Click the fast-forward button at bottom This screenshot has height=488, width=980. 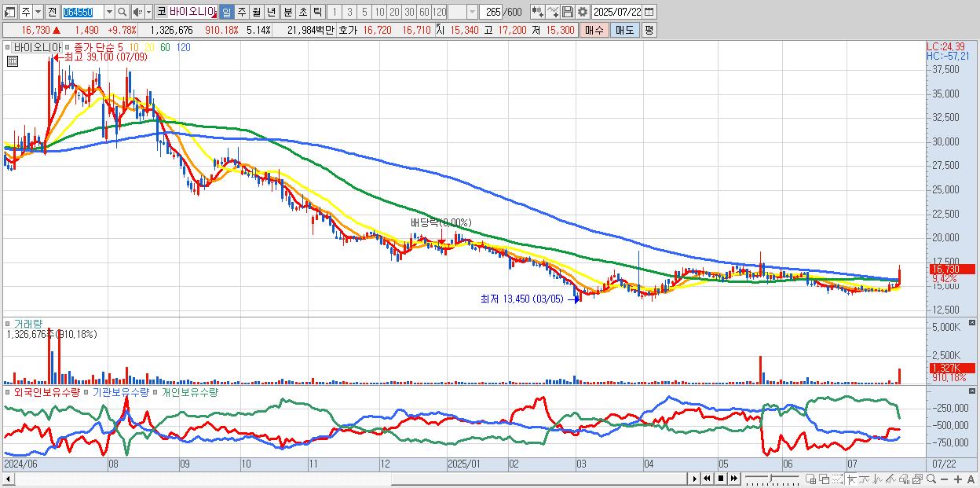coord(733,479)
